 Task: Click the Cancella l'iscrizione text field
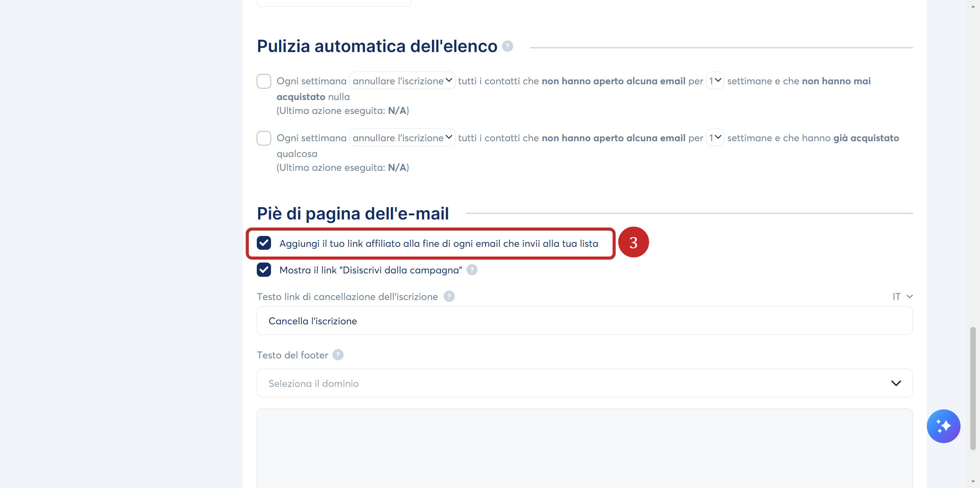(584, 321)
